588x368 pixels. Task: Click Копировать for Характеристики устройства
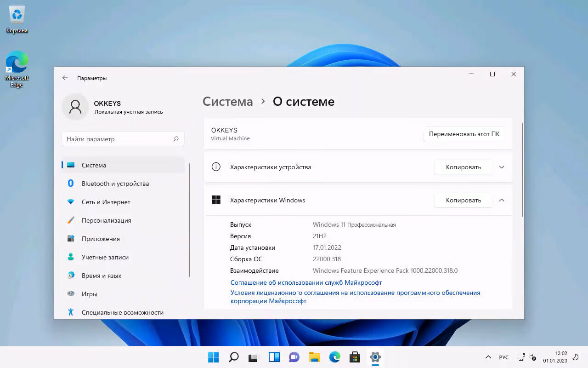[x=463, y=167]
